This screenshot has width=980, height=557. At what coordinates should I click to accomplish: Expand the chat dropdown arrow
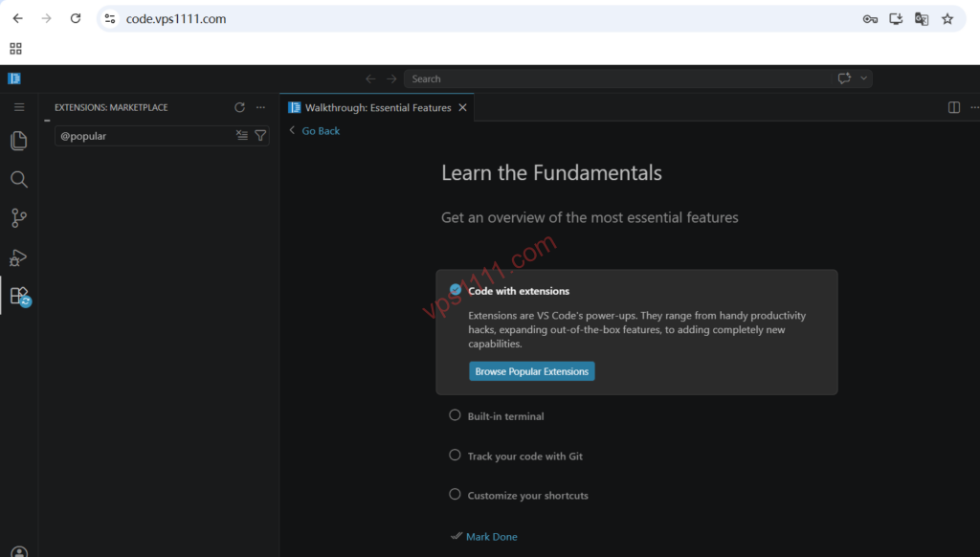864,78
